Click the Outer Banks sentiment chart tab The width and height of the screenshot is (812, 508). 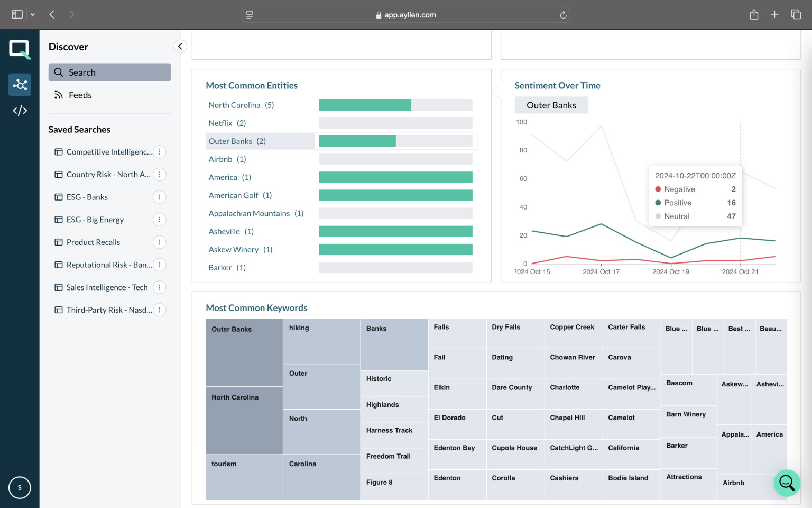(551, 105)
